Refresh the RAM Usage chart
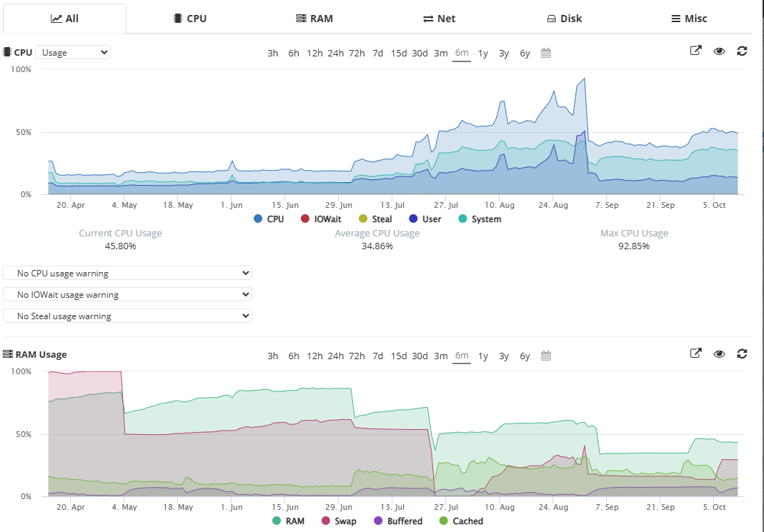 (x=742, y=353)
